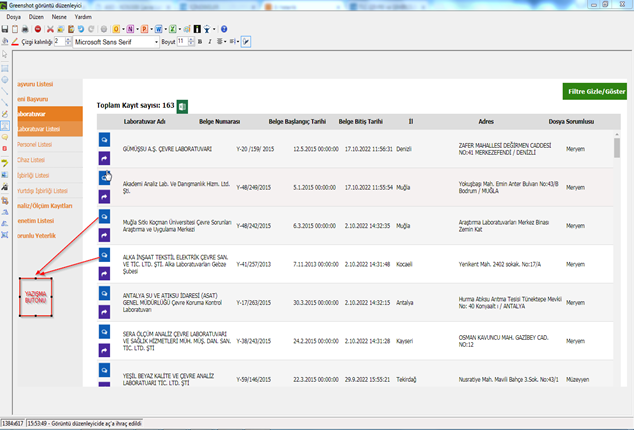Click the green Excel export icon
This screenshot has height=430, width=634.
click(x=184, y=105)
